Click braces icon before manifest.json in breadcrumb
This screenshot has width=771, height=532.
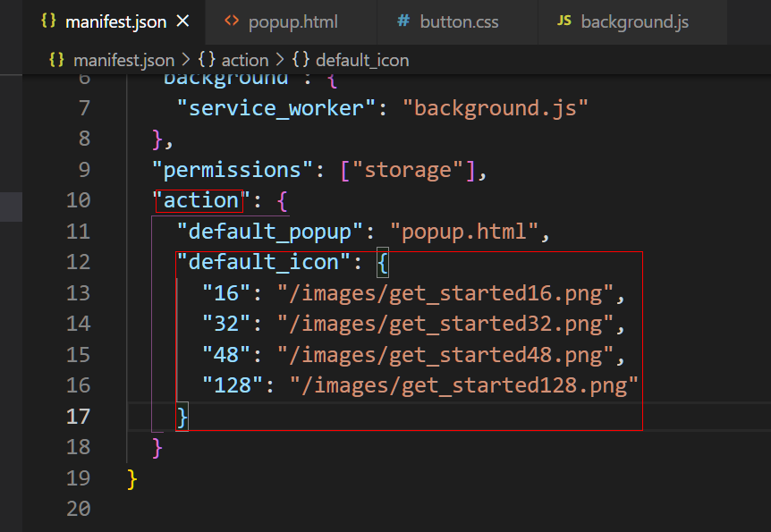56,60
